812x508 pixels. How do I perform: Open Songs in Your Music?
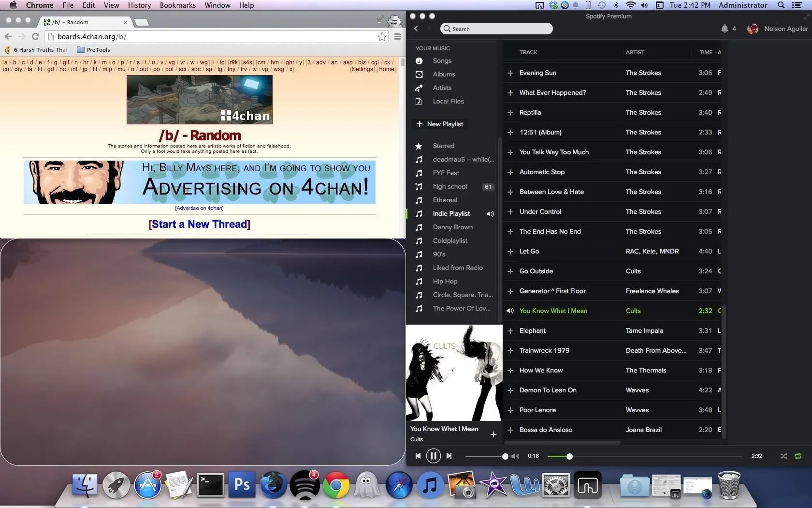pos(442,60)
